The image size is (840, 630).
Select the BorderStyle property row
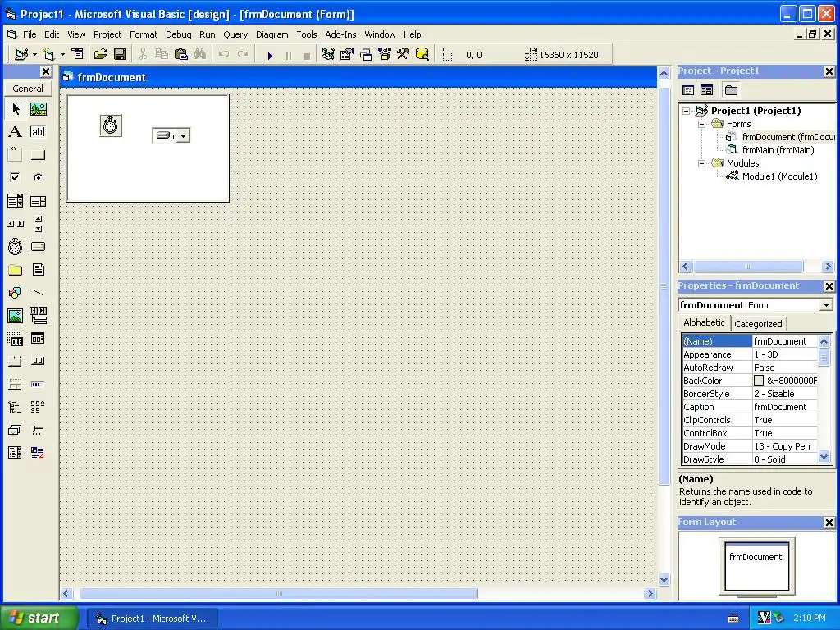click(750, 394)
